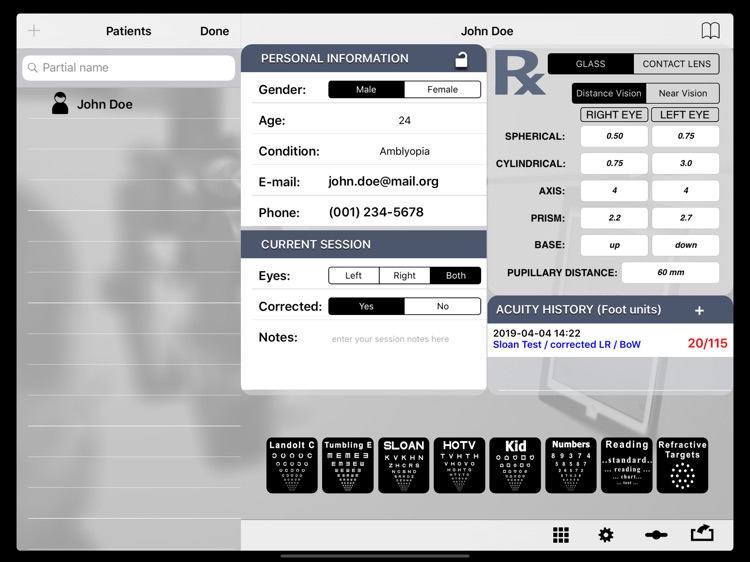This screenshot has width=750, height=562.
Task: Open the 2019-04-04 Sloan Test history entry
Action: [x=610, y=340]
